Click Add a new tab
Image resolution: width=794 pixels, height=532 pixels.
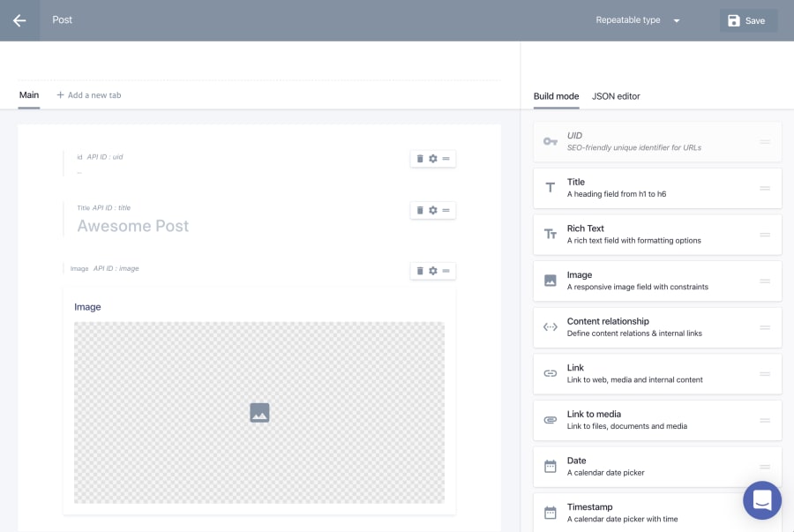pos(88,94)
